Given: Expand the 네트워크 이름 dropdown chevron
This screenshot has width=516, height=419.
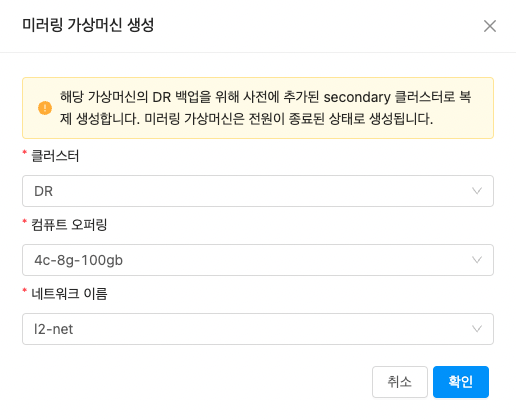Looking at the screenshot, I should pos(477,329).
